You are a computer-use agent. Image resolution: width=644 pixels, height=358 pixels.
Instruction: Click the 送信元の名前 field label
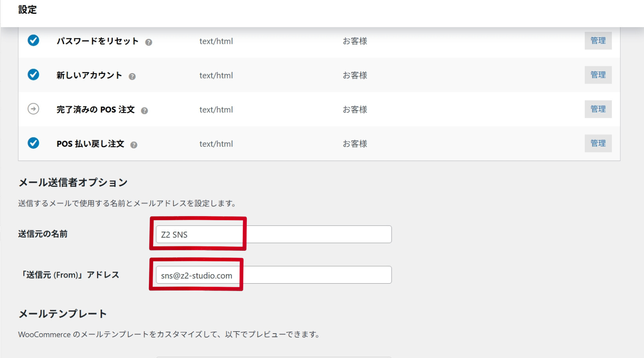pos(43,234)
